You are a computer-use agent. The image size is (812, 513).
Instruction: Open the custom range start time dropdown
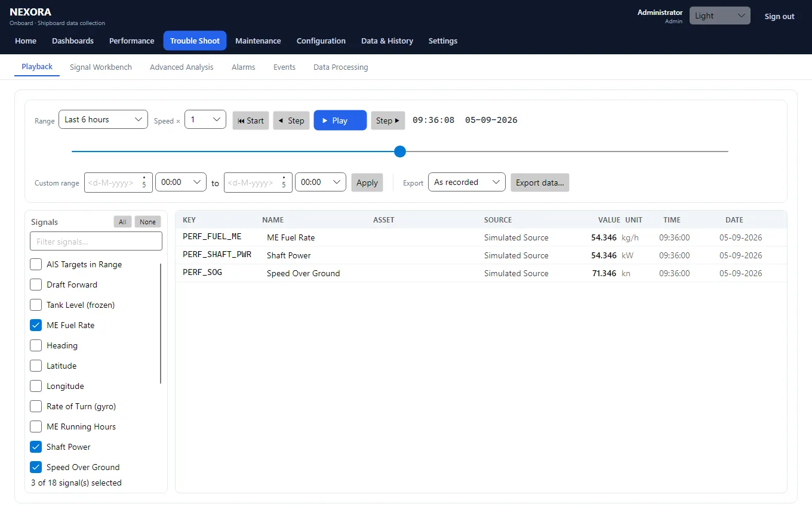[x=181, y=182]
